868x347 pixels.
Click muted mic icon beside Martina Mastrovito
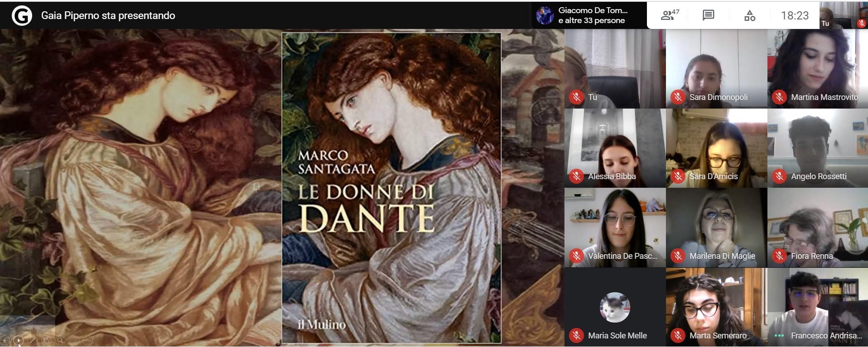[x=779, y=97]
